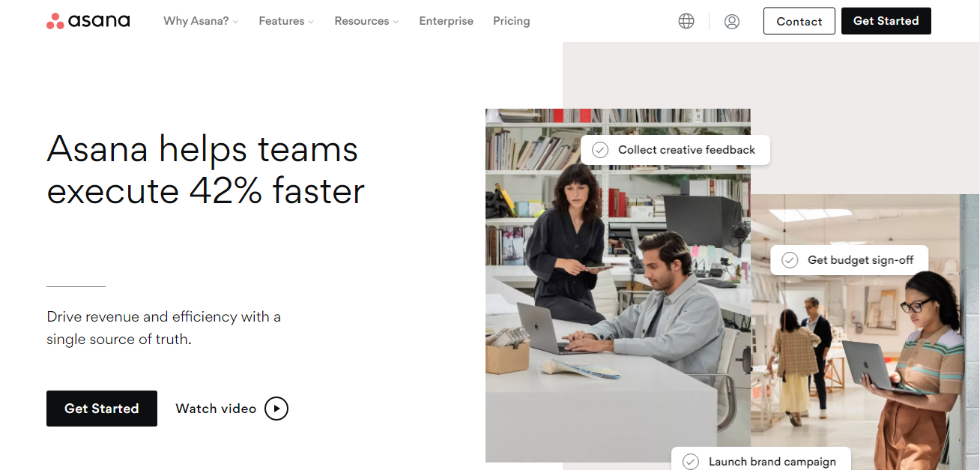Click the Asana logo in header
This screenshot has height=470, width=980.
88,21
